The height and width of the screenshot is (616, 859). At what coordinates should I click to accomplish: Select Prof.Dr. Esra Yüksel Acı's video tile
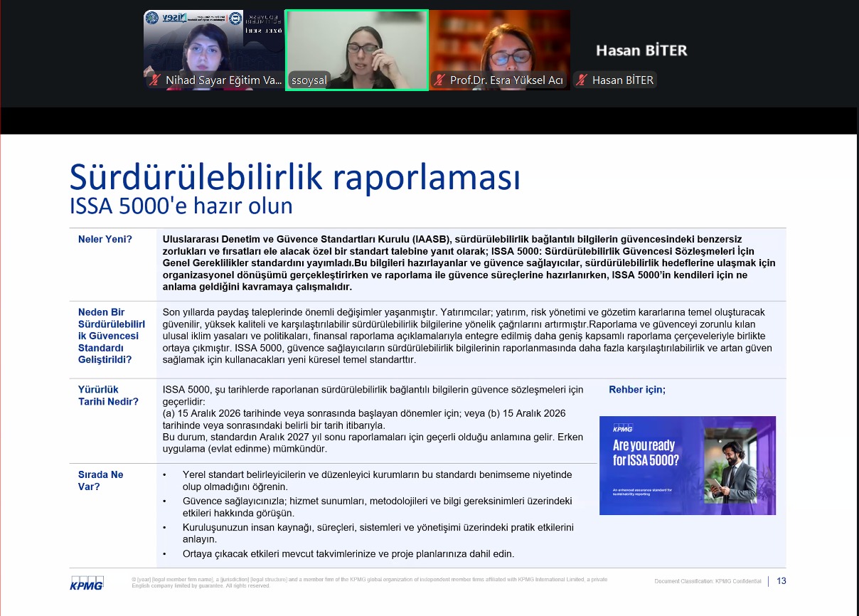tap(500, 50)
